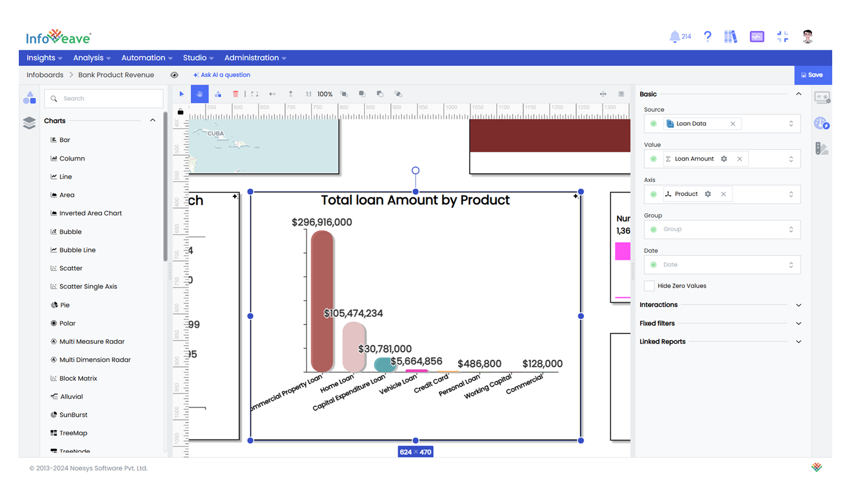
Task: Open the Value settings gear beside Loan Amount
Action: [x=724, y=158]
